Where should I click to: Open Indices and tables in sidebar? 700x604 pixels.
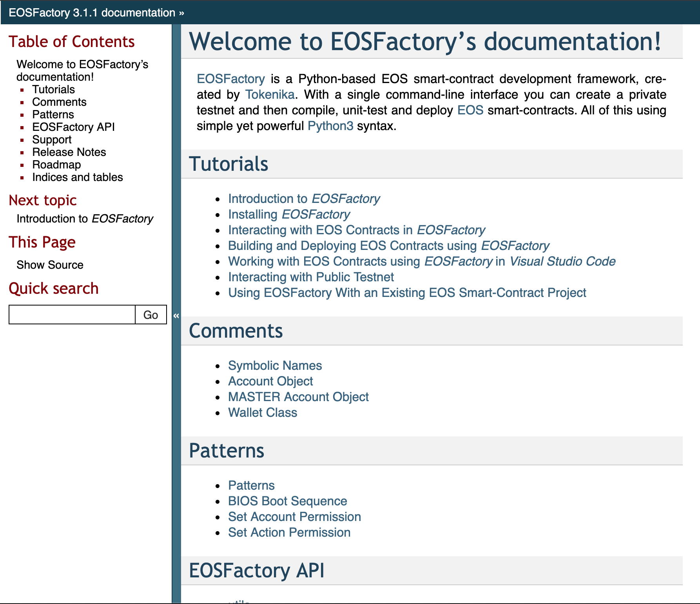tap(78, 177)
